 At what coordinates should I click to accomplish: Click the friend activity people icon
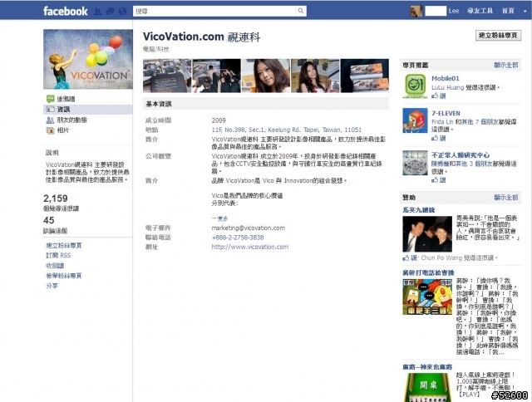tap(50, 120)
